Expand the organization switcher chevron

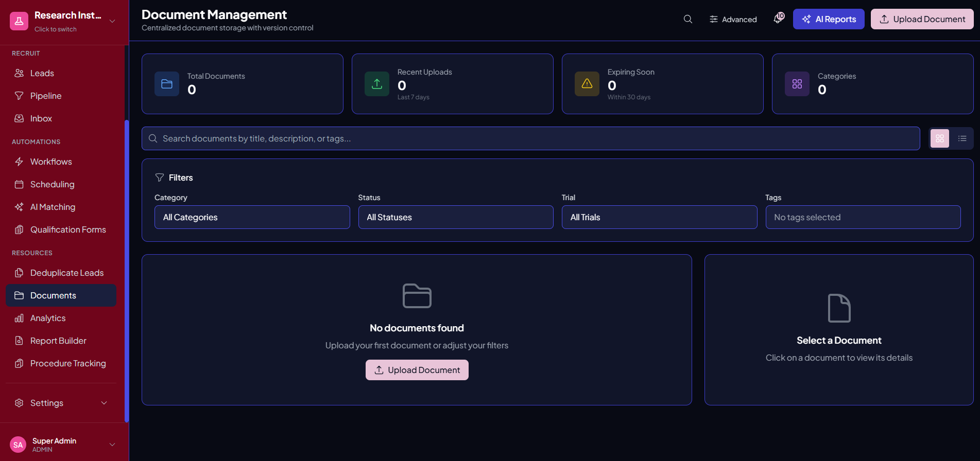pyautogui.click(x=112, y=21)
